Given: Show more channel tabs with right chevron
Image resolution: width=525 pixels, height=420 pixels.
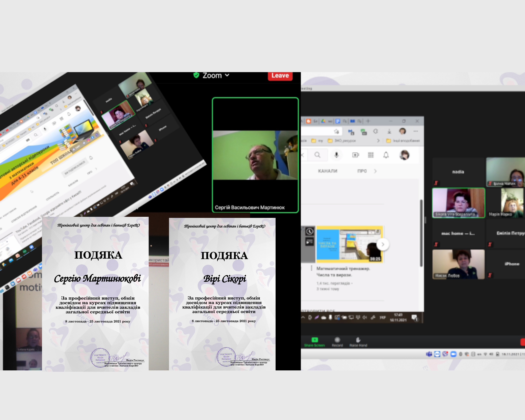Looking at the screenshot, I should coord(375,171).
